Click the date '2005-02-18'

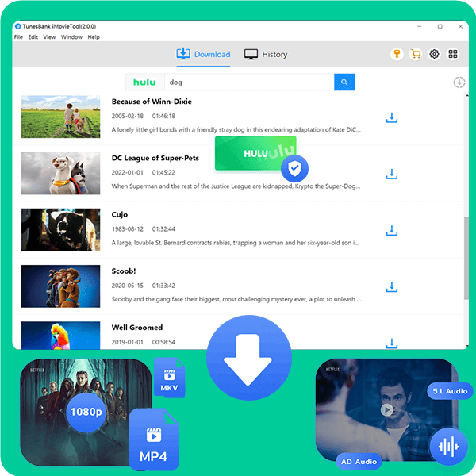tap(128, 116)
